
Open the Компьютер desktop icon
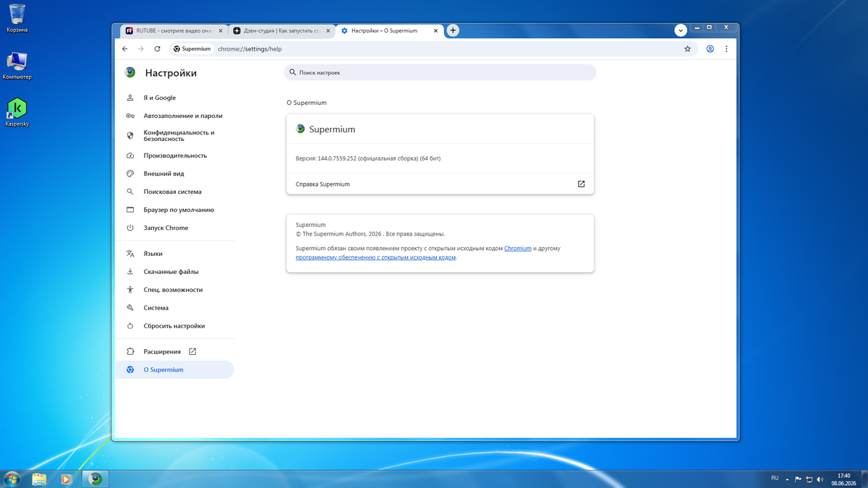pyautogui.click(x=17, y=65)
